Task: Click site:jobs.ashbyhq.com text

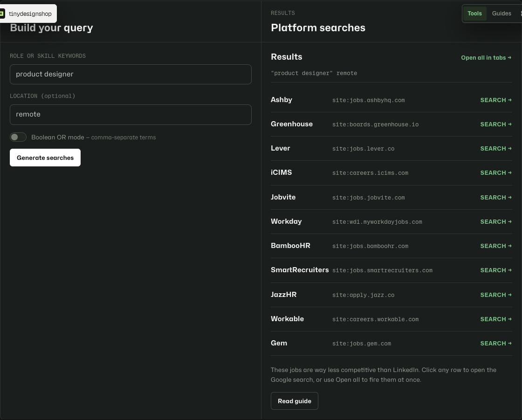Action: pyautogui.click(x=369, y=100)
